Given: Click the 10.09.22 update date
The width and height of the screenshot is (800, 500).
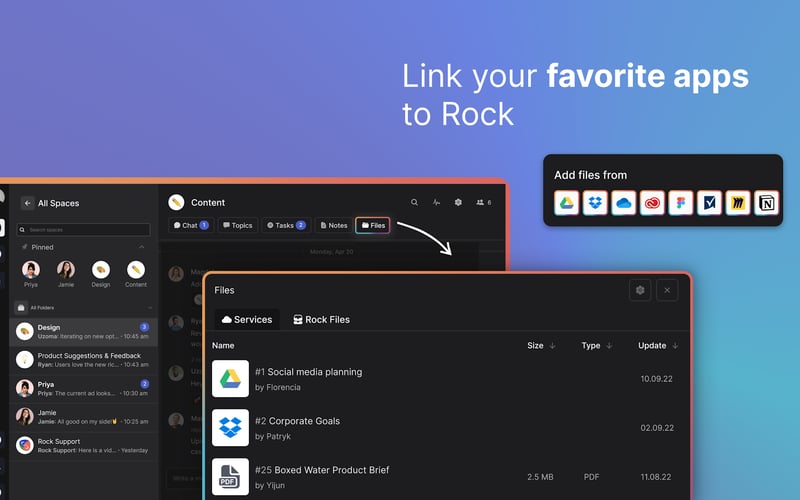Looking at the screenshot, I should pos(657,379).
